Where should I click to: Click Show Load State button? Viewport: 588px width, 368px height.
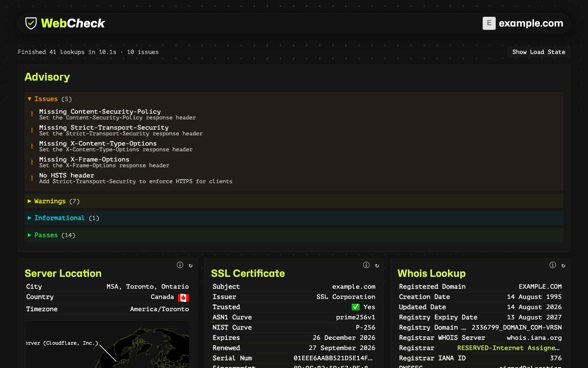coord(539,52)
